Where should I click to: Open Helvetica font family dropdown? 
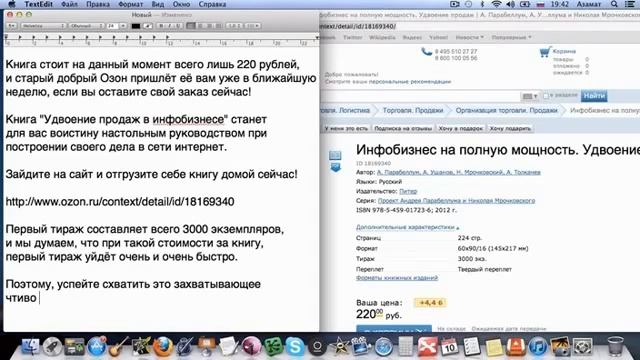click(43, 26)
